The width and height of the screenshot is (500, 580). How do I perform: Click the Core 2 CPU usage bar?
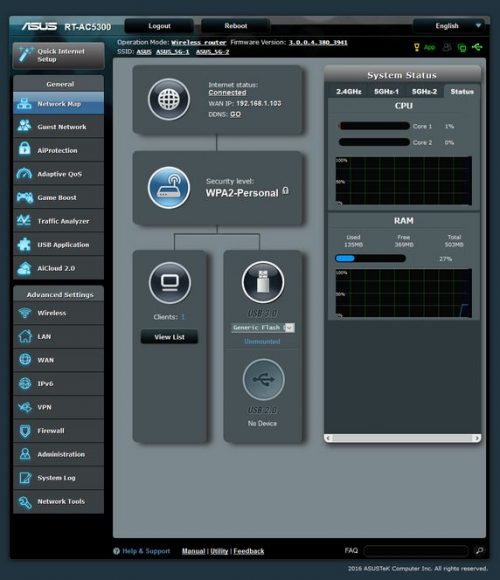click(x=374, y=142)
